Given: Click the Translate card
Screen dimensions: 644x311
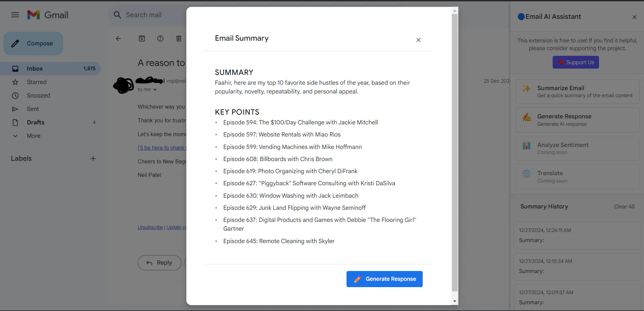Looking at the screenshot, I should 577,177.
